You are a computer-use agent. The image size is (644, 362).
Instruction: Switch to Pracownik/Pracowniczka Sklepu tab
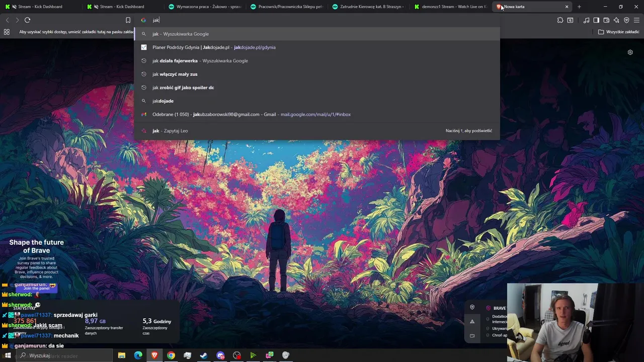click(x=287, y=7)
